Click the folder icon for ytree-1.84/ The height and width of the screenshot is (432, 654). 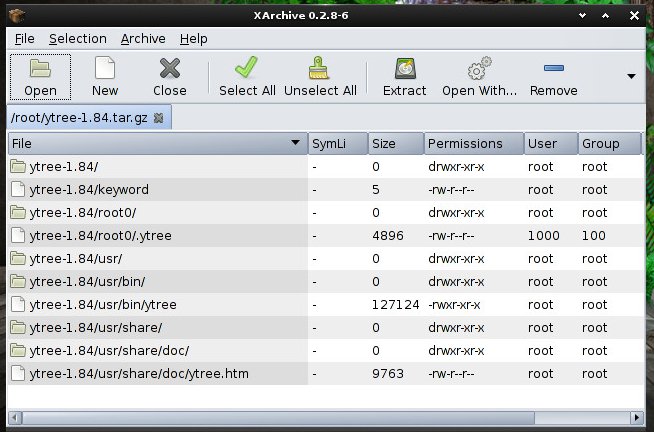point(18,166)
